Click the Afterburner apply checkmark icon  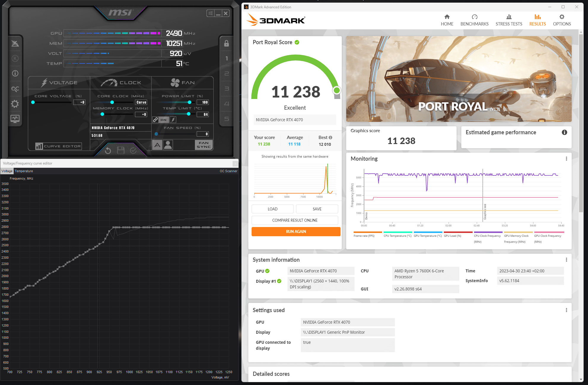pos(134,151)
